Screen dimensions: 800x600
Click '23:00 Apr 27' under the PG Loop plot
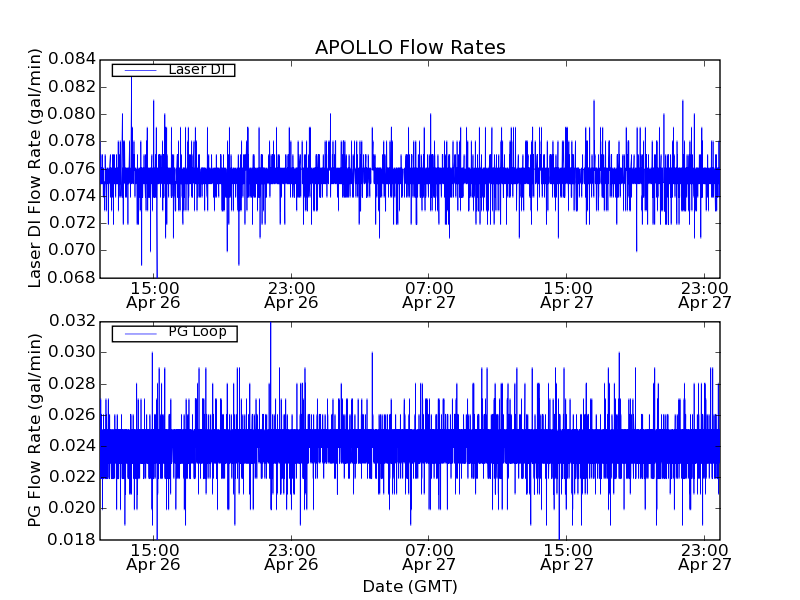click(x=705, y=558)
